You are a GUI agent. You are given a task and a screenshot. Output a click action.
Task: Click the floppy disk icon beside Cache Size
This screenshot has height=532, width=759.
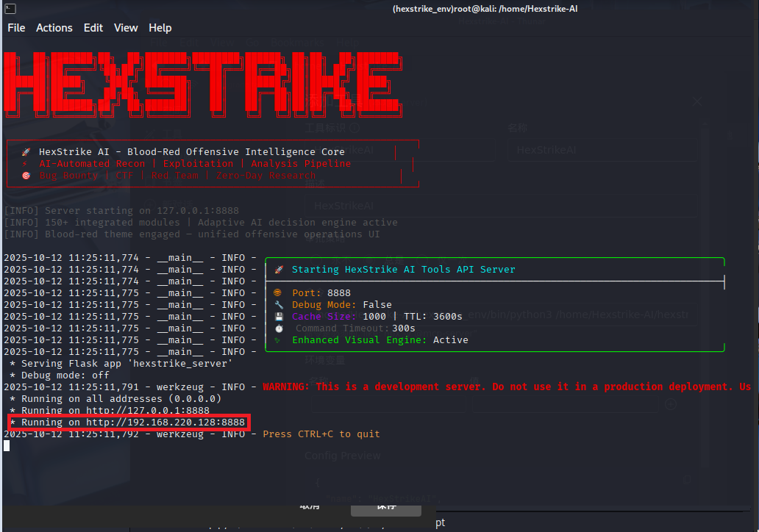click(278, 317)
